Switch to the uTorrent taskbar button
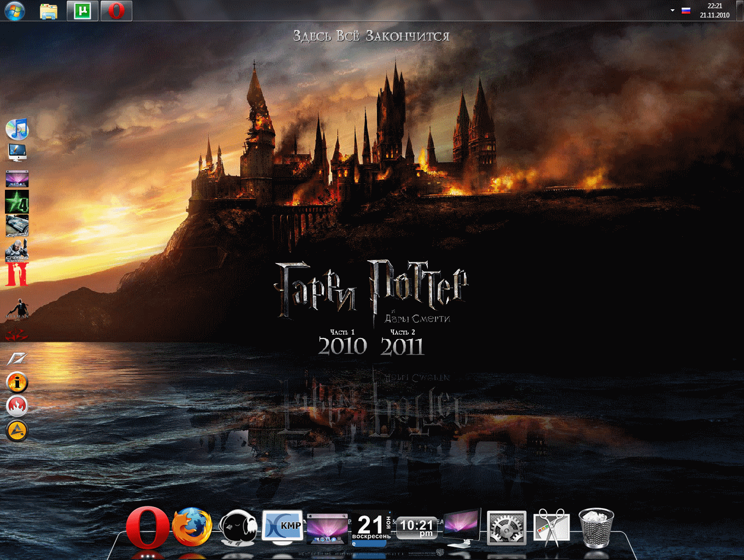Image resolution: width=744 pixels, height=560 pixels. [x=83, y=11]
